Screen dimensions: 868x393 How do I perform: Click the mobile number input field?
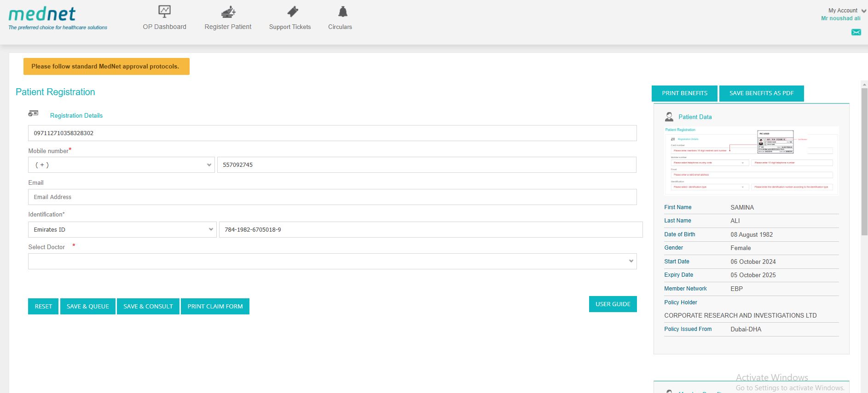427,165
